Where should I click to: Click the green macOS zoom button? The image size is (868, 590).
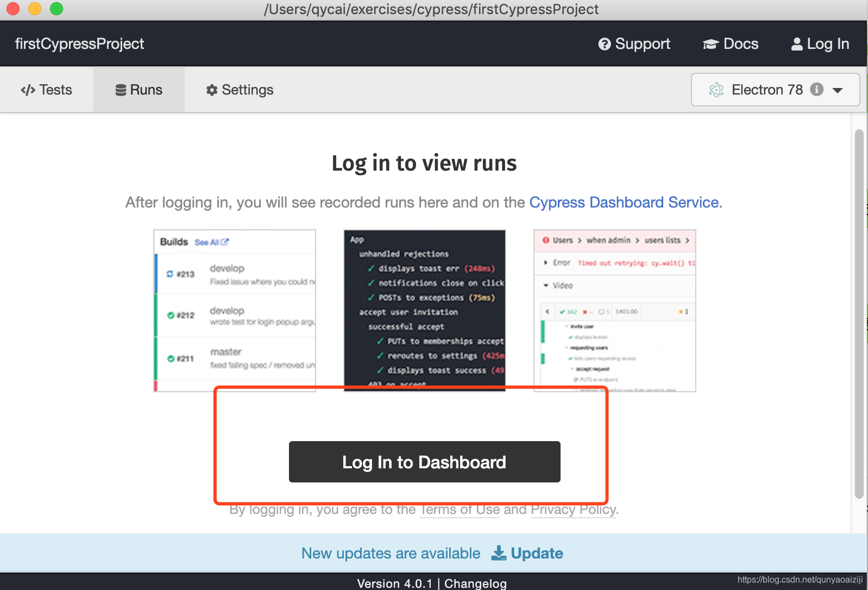pos(56,9)
